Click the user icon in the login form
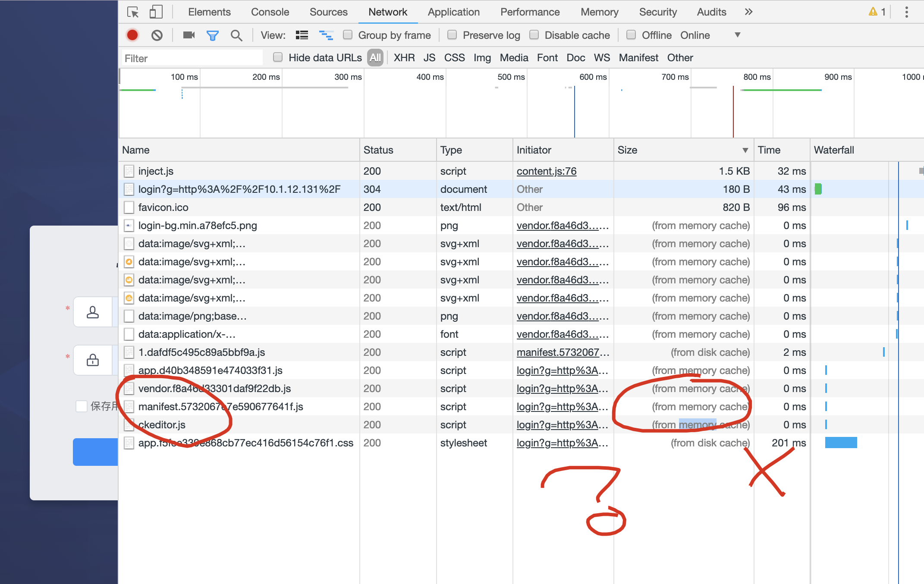The height and width of the screenshot is (584, 924). (93, 312)
